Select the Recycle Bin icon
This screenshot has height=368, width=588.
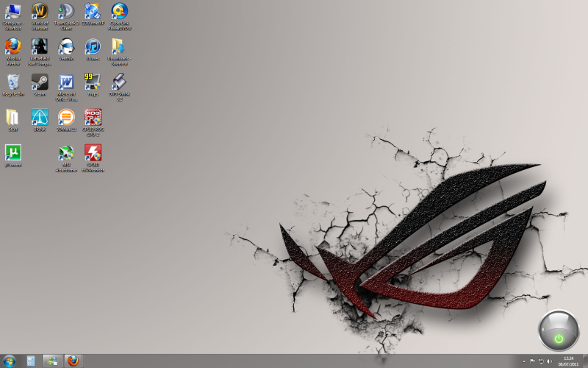[x=13, y=85]
